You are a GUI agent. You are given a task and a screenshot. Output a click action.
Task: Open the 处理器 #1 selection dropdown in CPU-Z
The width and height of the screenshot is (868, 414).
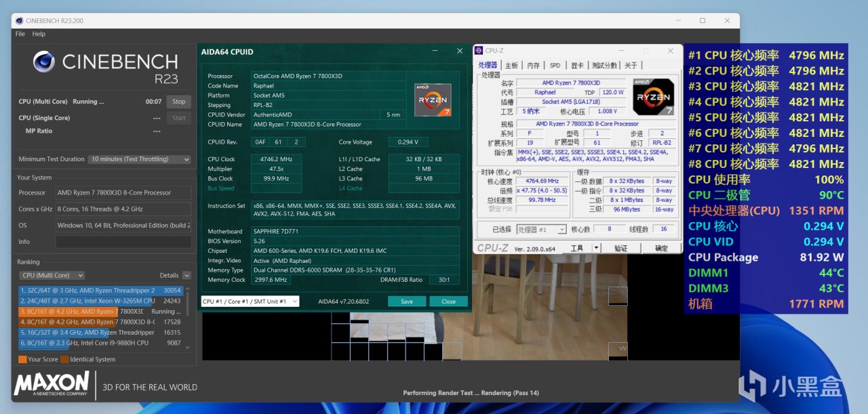pos(541,230)
